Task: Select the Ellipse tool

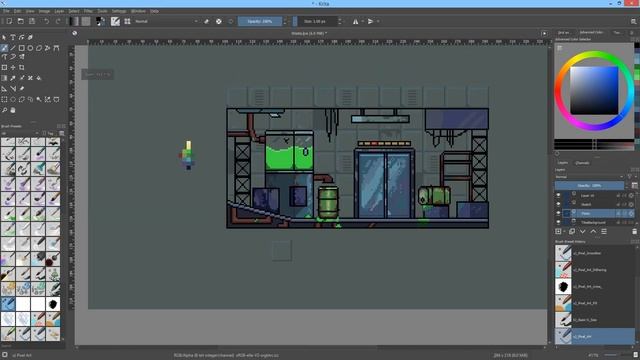Action: (30, 48)
